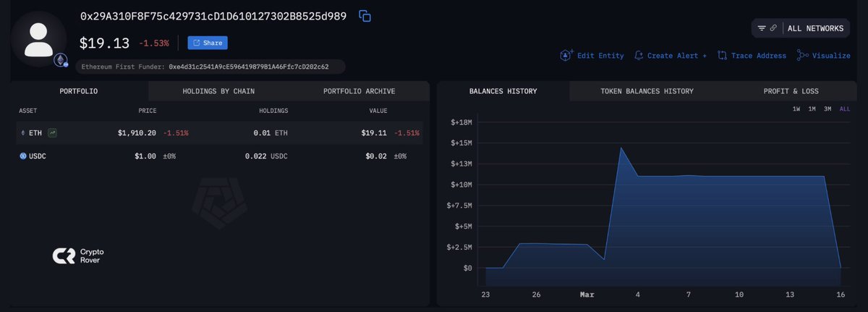Click the Ethereum badge on the avatar

click(60, 61)
